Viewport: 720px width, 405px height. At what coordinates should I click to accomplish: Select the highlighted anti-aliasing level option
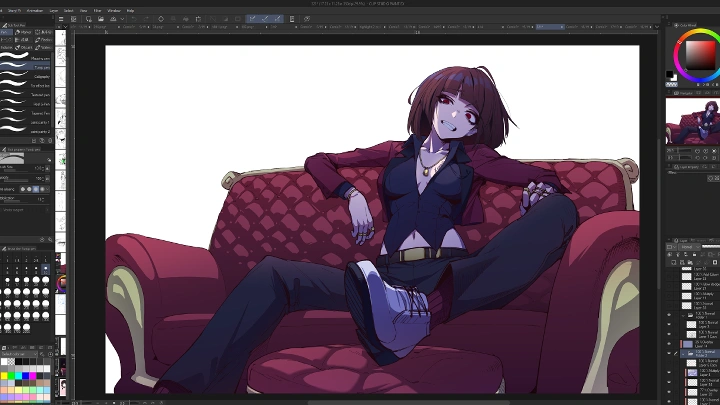(35, 188)
